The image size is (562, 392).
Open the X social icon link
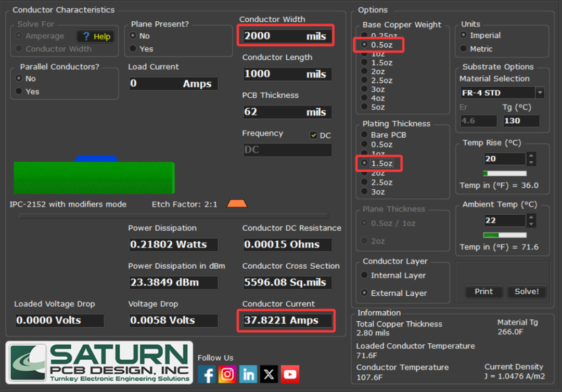[269, 374]
